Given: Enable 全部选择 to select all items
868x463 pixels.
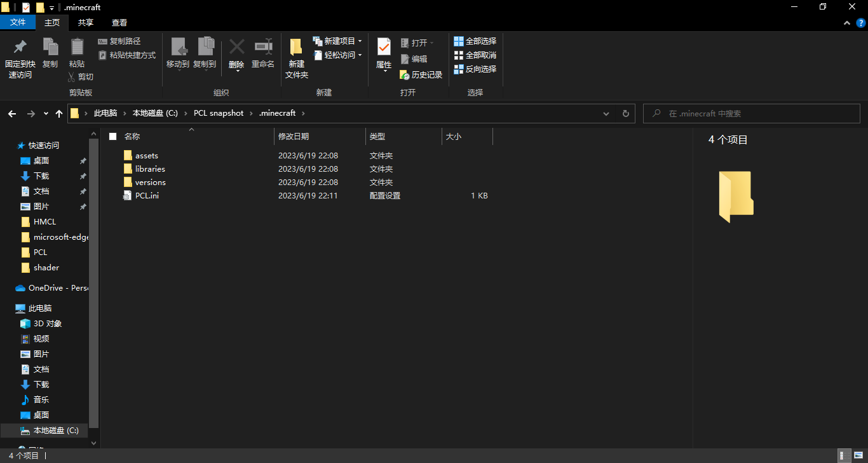Looking at the screenshot, I should [x=475, y=41].
